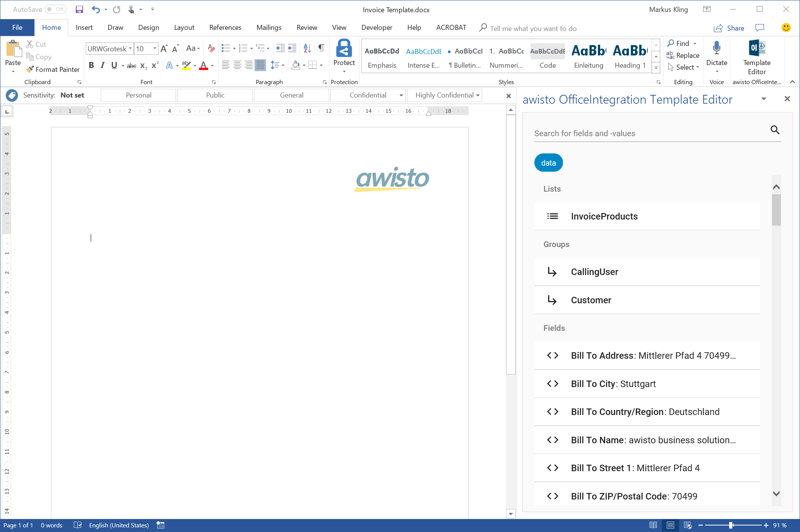Toggle right alignment
This screenshot has width=800, height=532.
[249, 66]
